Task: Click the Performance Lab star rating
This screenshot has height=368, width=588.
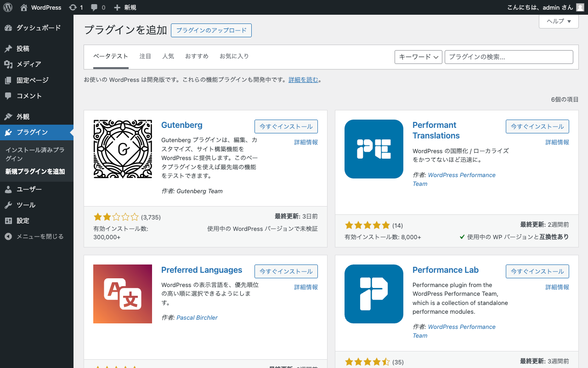Action: (367, 362)
